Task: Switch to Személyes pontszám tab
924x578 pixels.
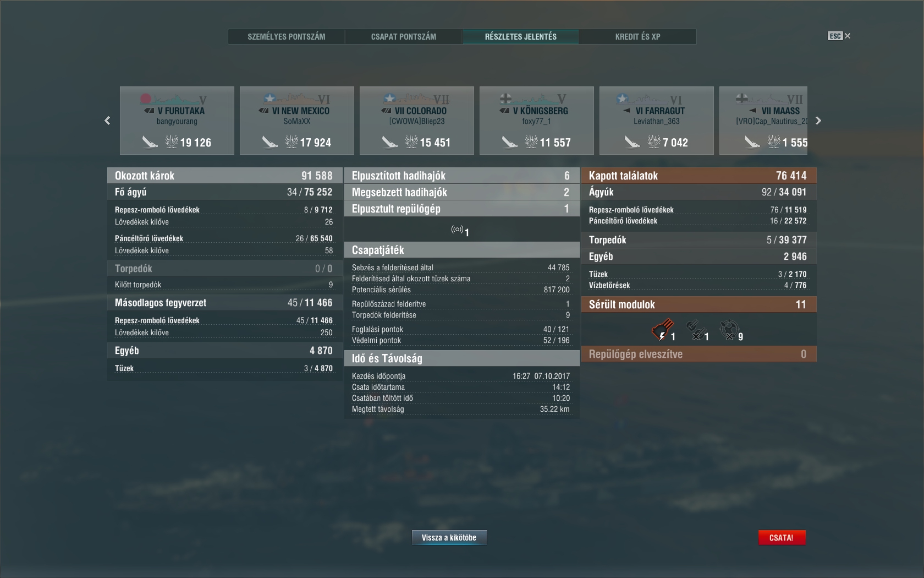Action: [287, 36]
